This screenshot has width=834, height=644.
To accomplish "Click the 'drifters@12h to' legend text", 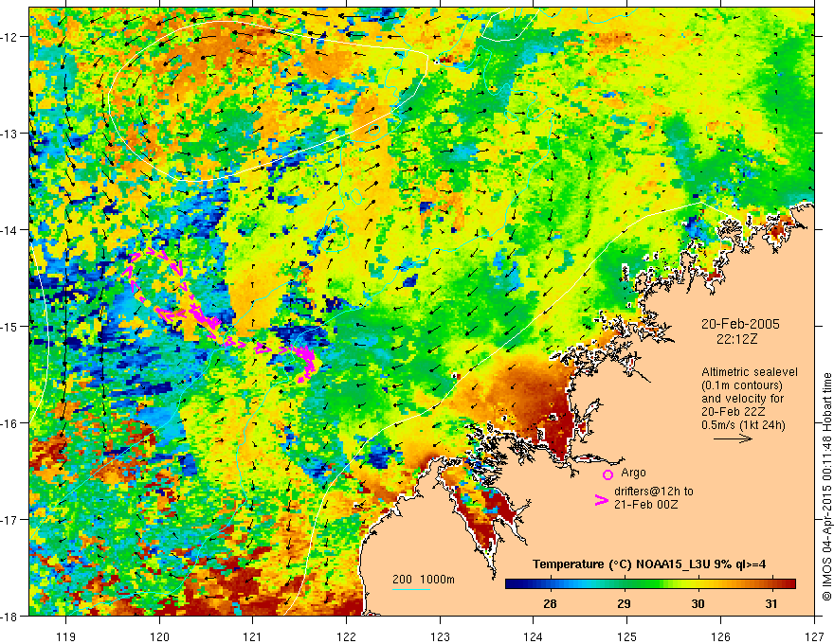I will pyautogui.click(x=654, y=492).
